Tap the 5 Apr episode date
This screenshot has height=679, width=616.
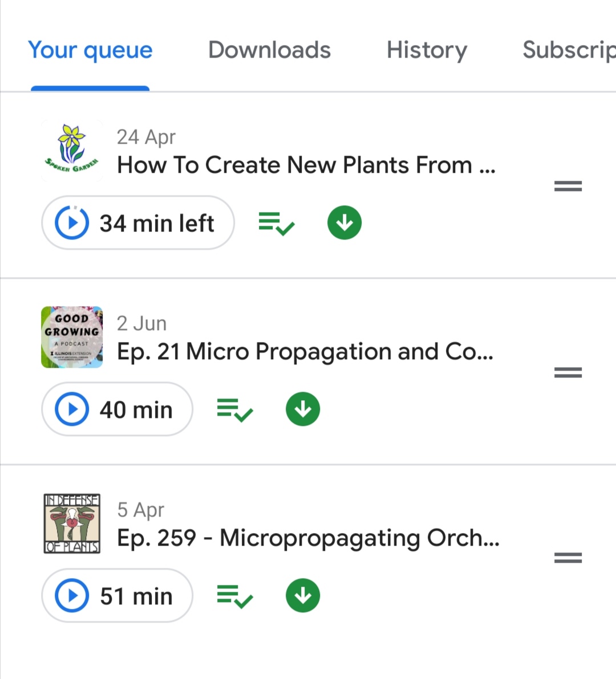[141, 510]
